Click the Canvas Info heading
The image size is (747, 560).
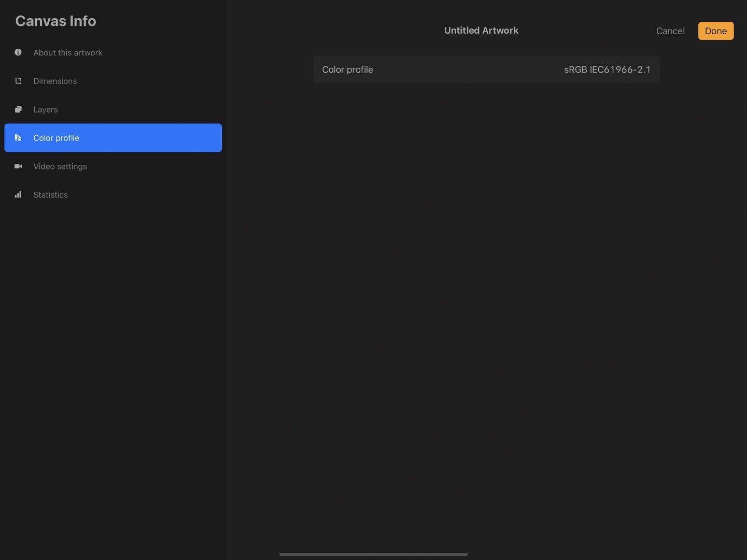55,21
